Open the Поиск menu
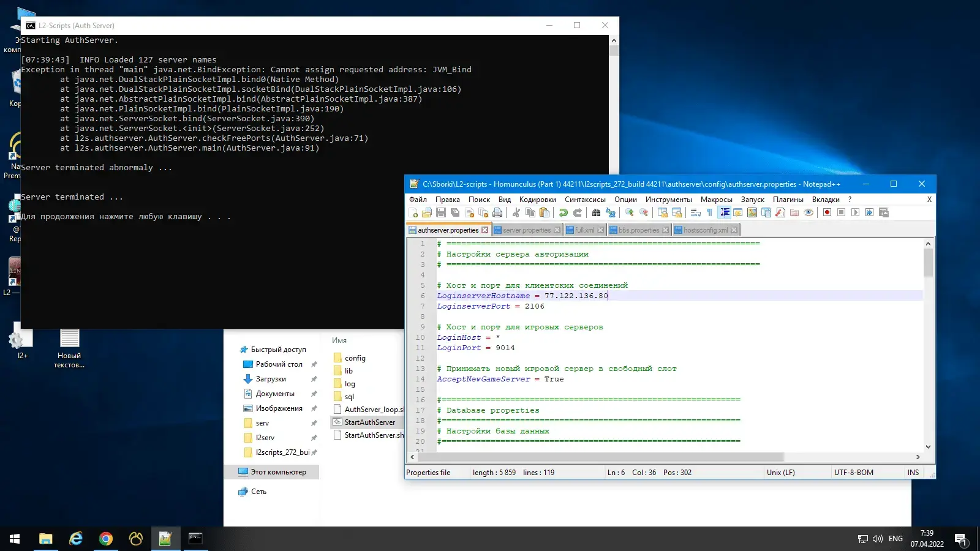This screenshot has height=551, width=980. point(480,200)
